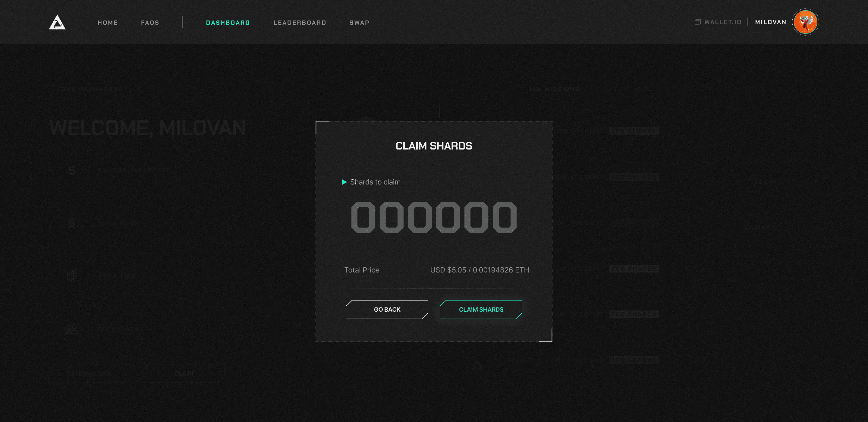Open the Milovan profile avatar
868x422 pixels.
point(805,22)
